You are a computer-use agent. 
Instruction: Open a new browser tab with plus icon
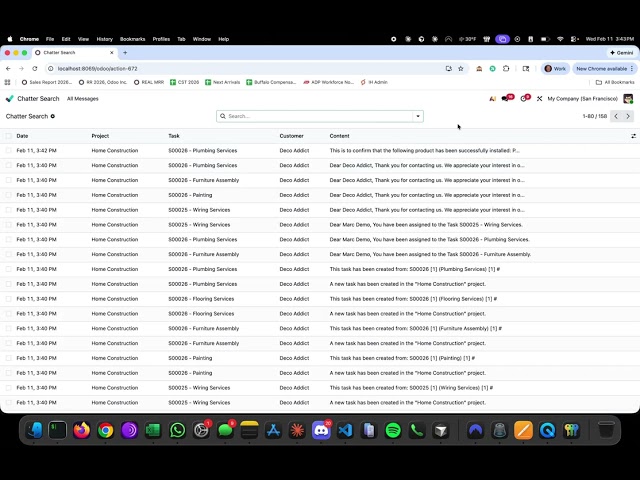[125, 53]
